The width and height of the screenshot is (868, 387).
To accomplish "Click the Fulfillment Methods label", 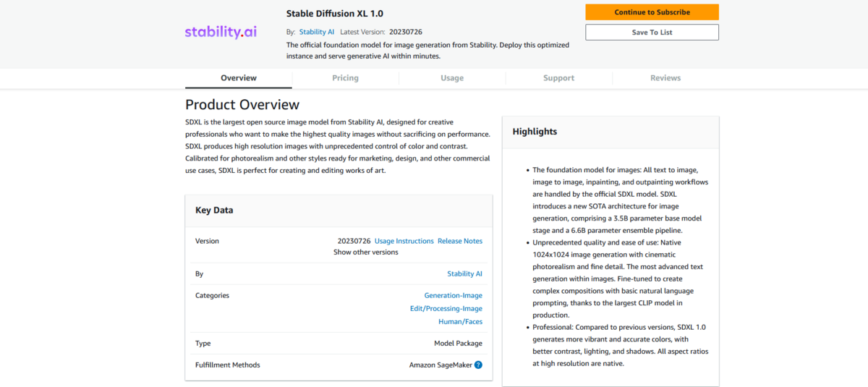I will click(x=228, y=365).
